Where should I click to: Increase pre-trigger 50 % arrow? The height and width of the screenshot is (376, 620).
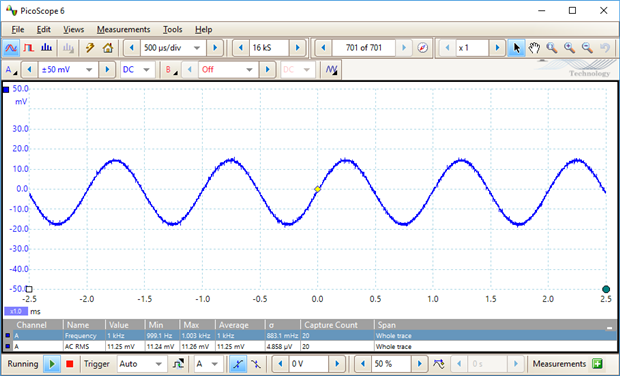(x=420, y=364)
